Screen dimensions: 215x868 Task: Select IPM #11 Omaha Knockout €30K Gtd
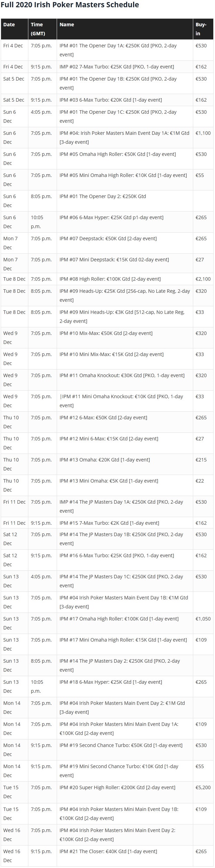122,375
